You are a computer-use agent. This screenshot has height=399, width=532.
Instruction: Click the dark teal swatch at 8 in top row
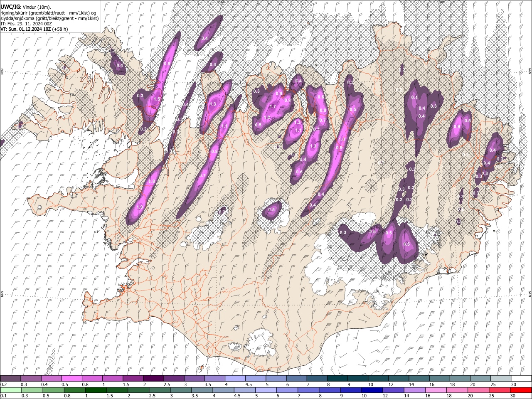[337, 378]
